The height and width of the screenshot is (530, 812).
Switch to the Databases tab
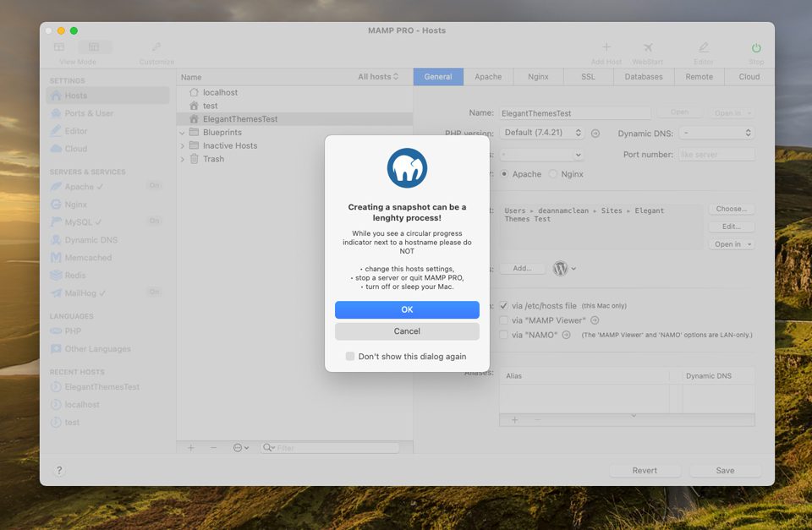[643, 76]
